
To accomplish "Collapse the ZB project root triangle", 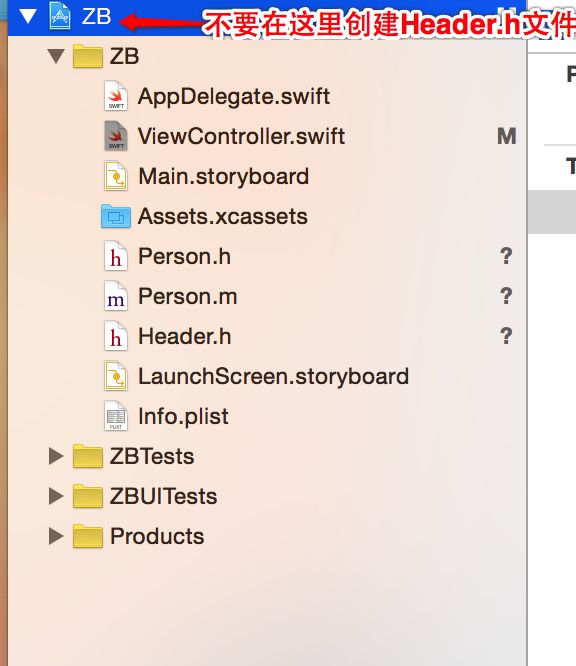I will [28, 16].
